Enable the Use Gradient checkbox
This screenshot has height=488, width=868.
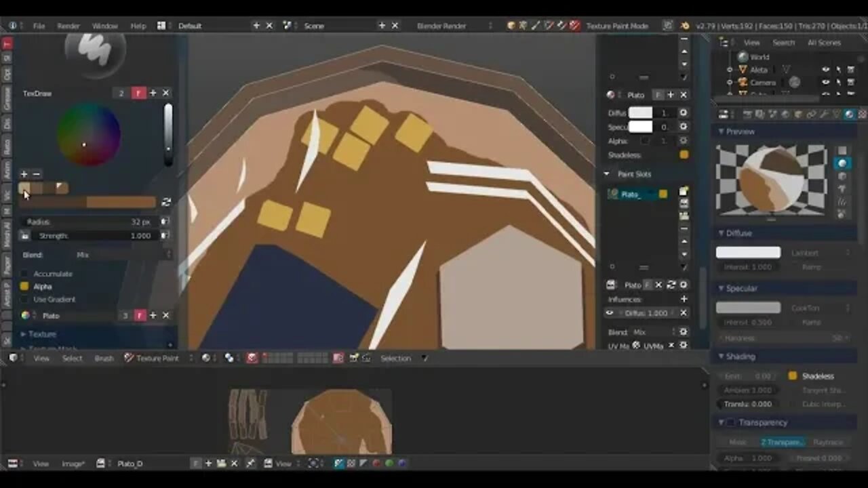coord(24,300)
